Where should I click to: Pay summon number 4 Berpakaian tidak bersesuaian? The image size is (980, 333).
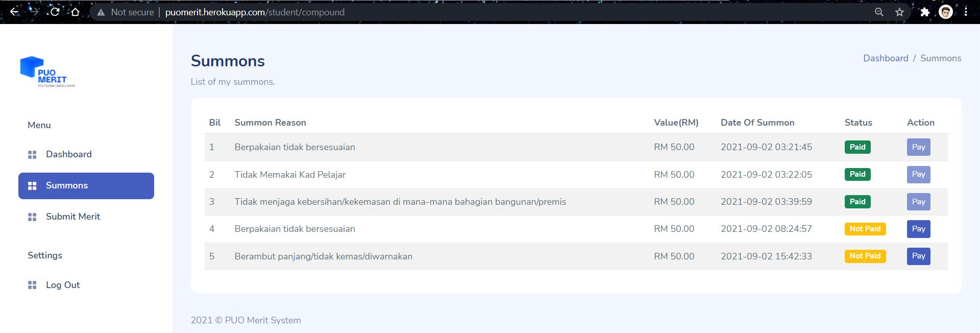[x=919, y=229]
